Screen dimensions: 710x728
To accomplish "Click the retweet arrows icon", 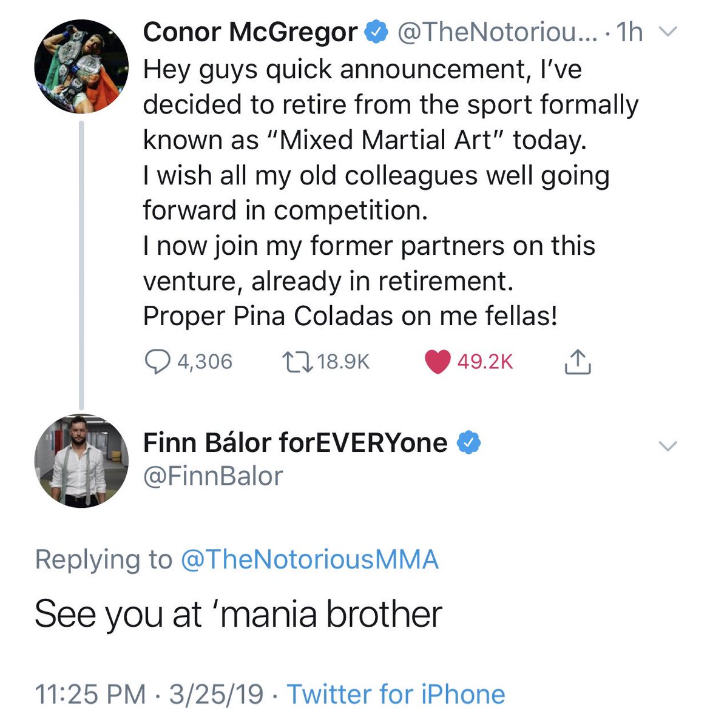I will tap(297, 362).
